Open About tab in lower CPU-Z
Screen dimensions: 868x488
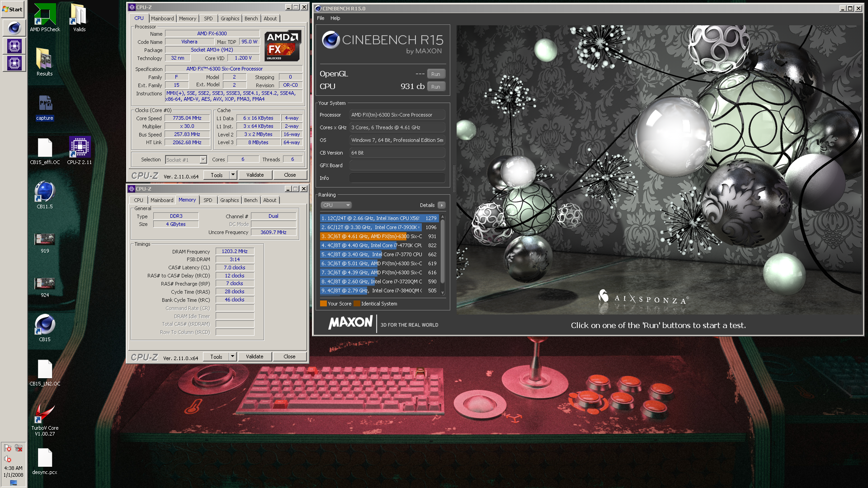[x=270, y=200]
